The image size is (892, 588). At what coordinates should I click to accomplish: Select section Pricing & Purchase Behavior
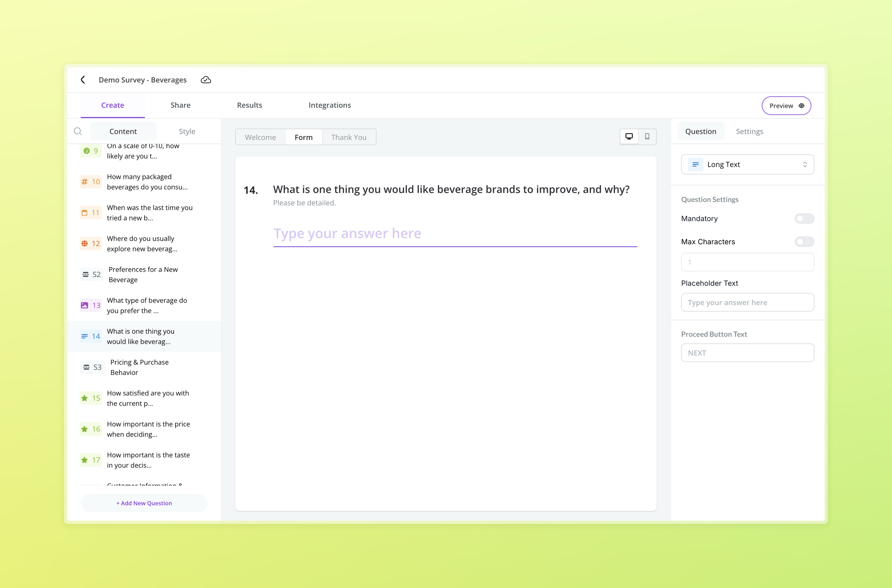coord(144,367)
